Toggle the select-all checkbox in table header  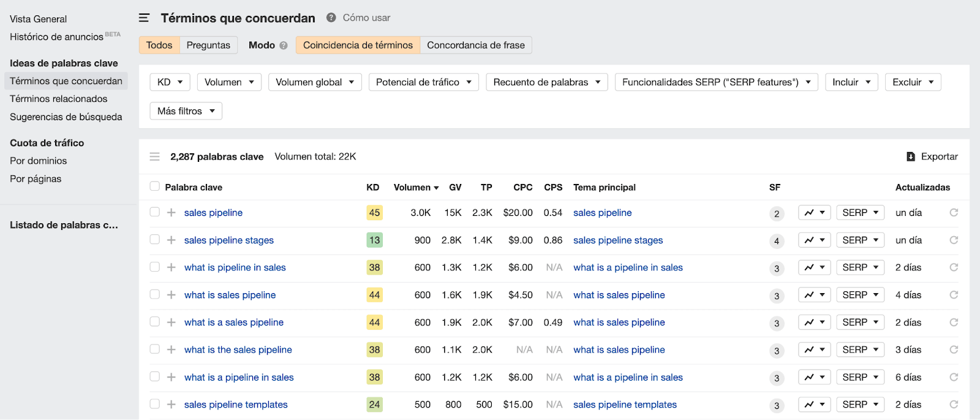click(155, 186)
